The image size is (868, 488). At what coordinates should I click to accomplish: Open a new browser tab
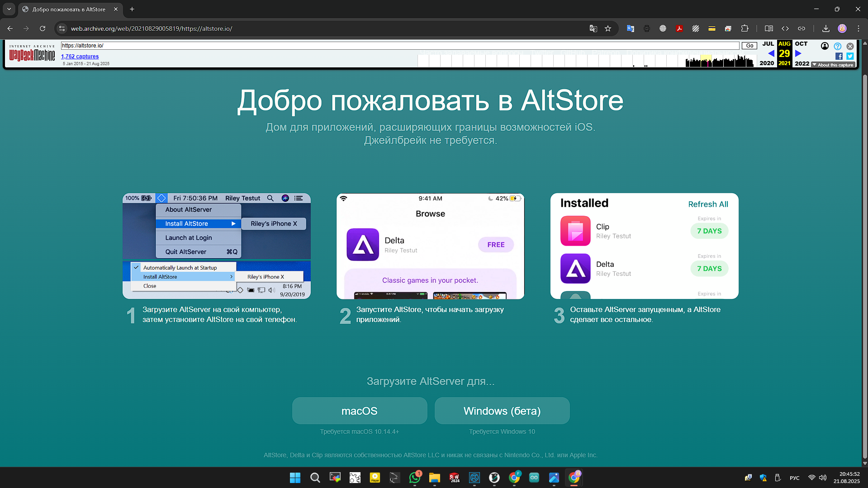coord(132,9)
